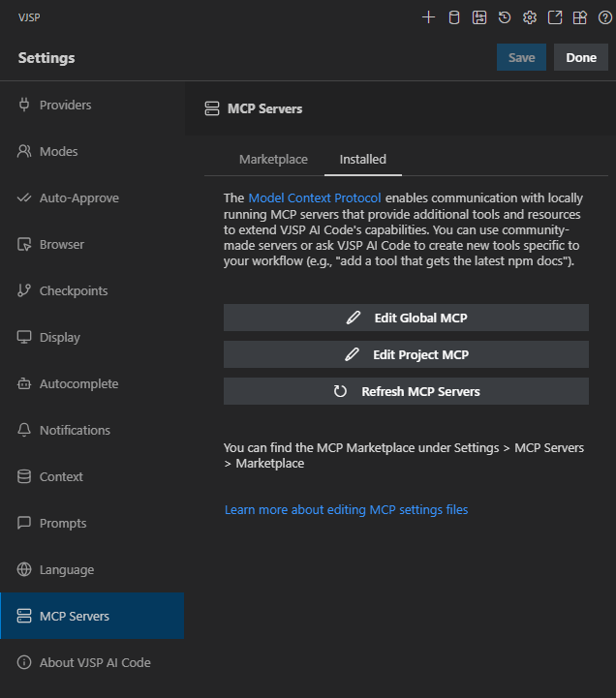The width and height of the screenshot is (616, 698).
Task: Open About VJSP AI Code section
Action: coord(95,663)
